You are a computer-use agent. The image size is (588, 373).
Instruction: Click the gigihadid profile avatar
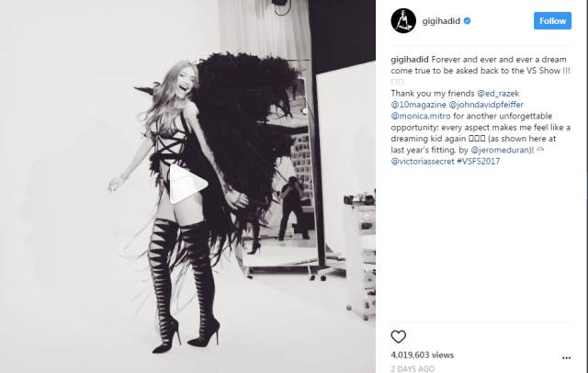tap(403, 21)
